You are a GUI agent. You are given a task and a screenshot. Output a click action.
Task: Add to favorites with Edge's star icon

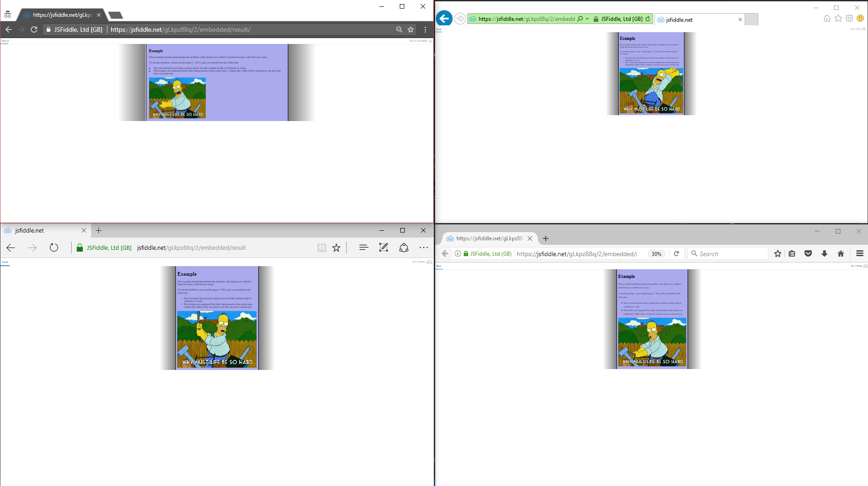336,248
